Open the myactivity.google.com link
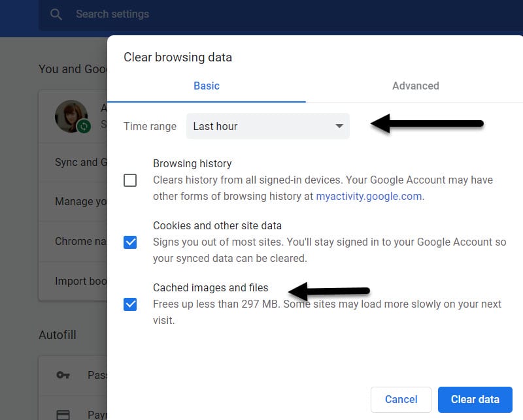Viewport: 523px width, 420px height. click(x=369, y=196)
